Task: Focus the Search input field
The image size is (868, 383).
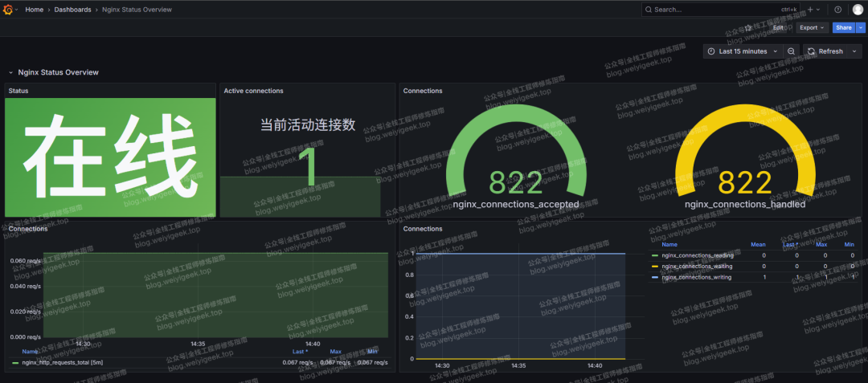Action: coord(720,10)
